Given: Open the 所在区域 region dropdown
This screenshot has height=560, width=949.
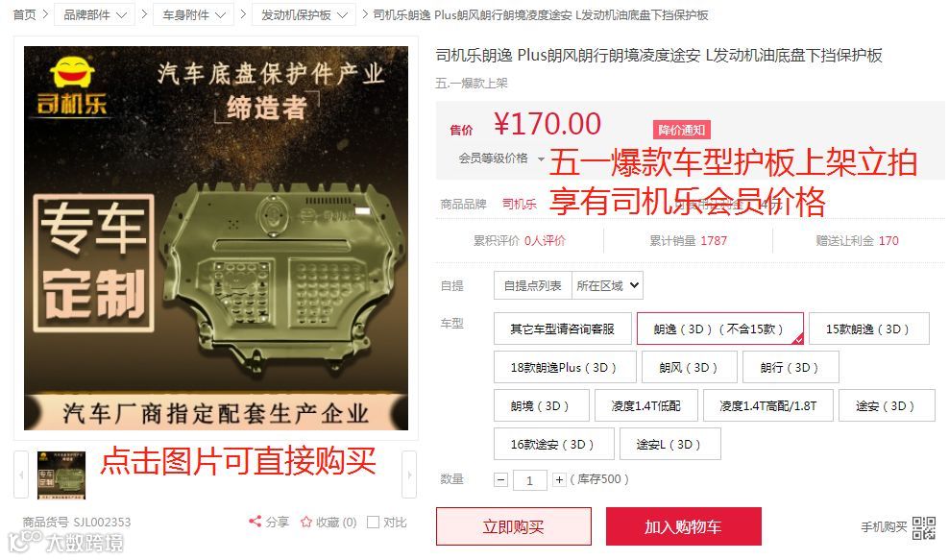Looking at the screenshot, I should pyautogui.click(x=607, y=285).
